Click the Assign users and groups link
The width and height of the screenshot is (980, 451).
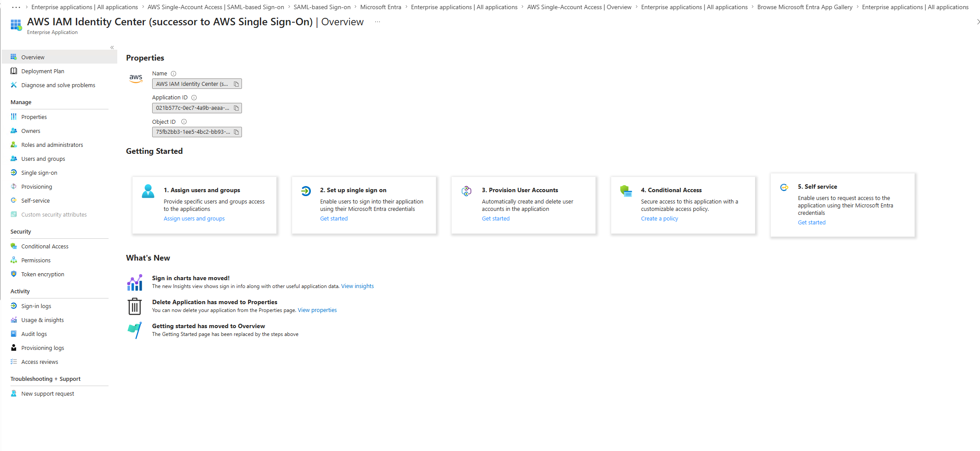tap(194, 219)
